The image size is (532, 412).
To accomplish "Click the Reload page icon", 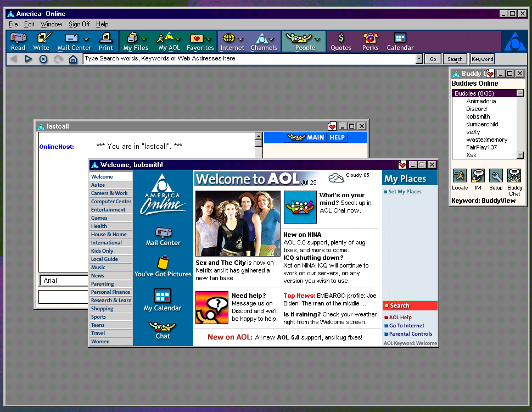I will click(x=58, y=59).
